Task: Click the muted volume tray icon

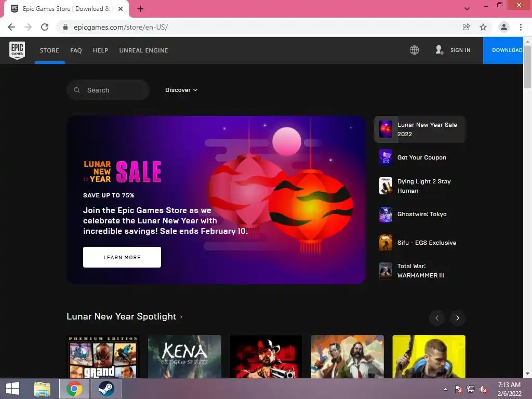Action: [x=483, y=389]
